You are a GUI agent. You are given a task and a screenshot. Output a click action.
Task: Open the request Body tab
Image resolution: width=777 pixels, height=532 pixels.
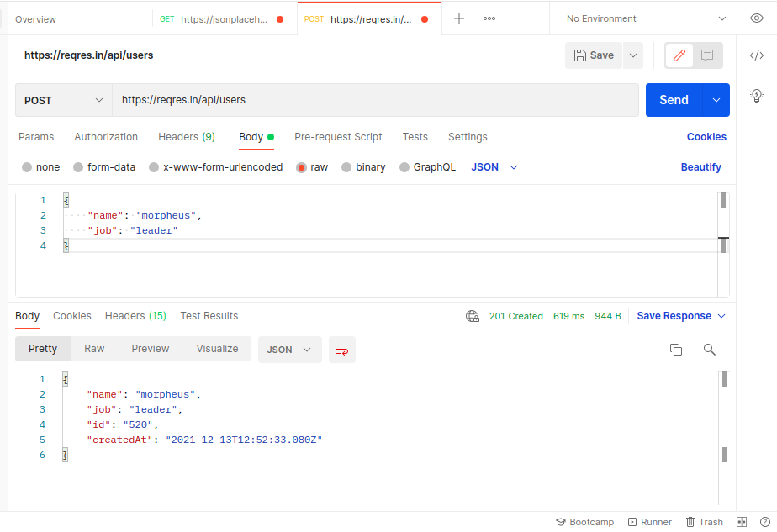point(256,137)
